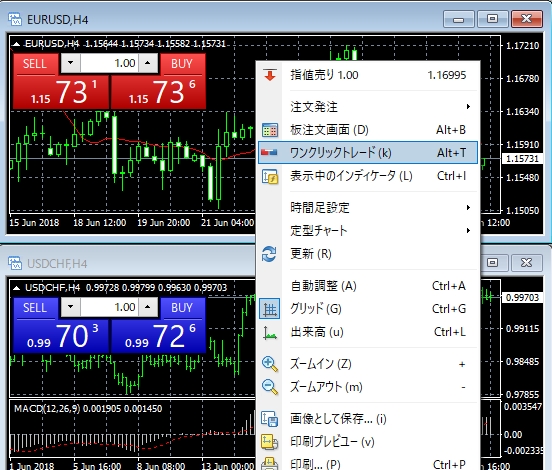Collapse EURUSD one-click panel triangle
552x470 pixels.
(x=16, y=44)
